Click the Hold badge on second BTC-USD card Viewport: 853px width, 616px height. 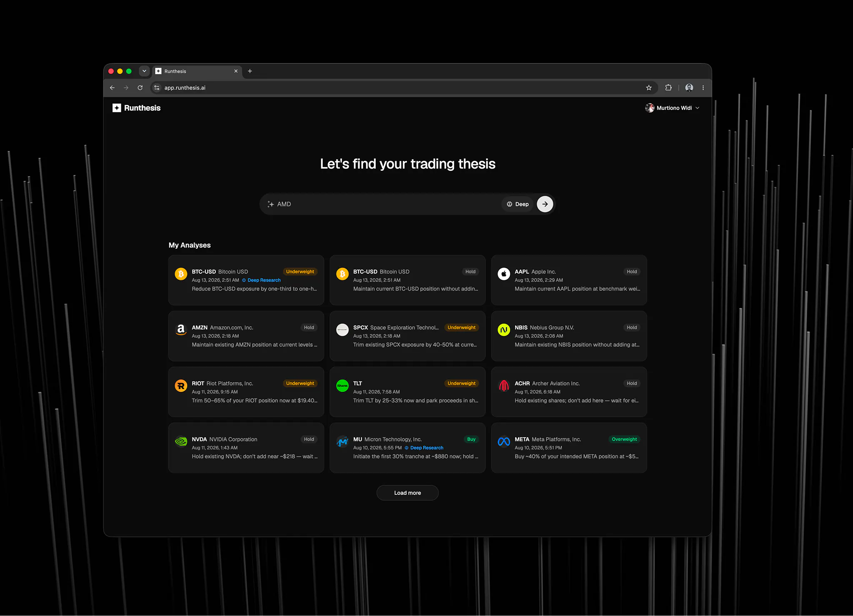[x=470, y=272]
